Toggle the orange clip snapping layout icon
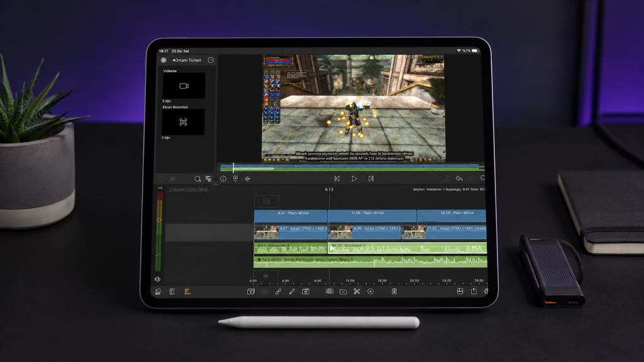The image size is (644, 362). (187, 292)
